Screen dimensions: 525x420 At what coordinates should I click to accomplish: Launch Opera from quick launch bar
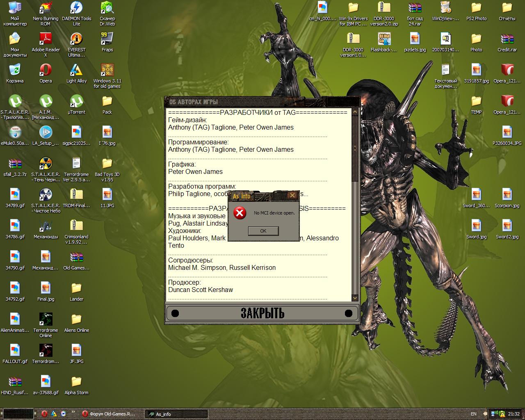point(44,414)
